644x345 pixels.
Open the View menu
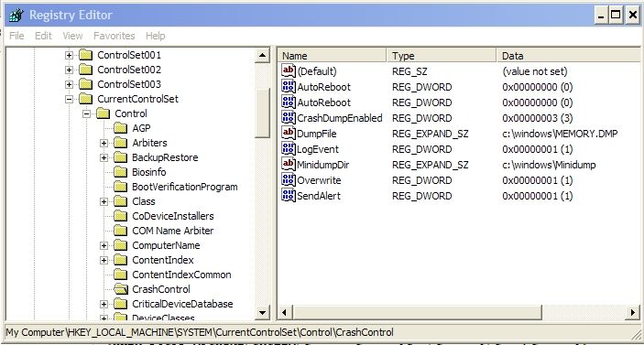[72, 36]
